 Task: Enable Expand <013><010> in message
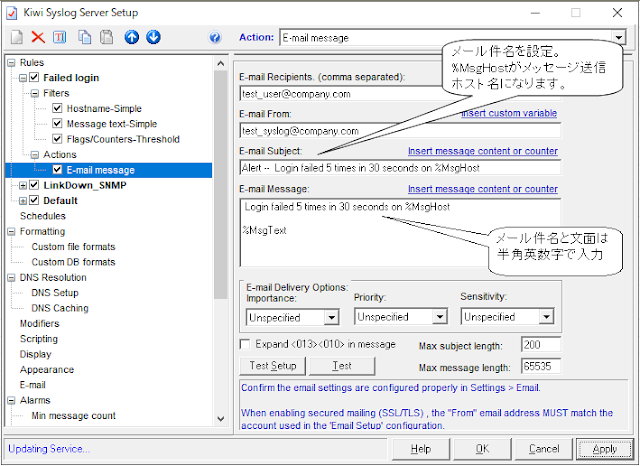[245, 344]
